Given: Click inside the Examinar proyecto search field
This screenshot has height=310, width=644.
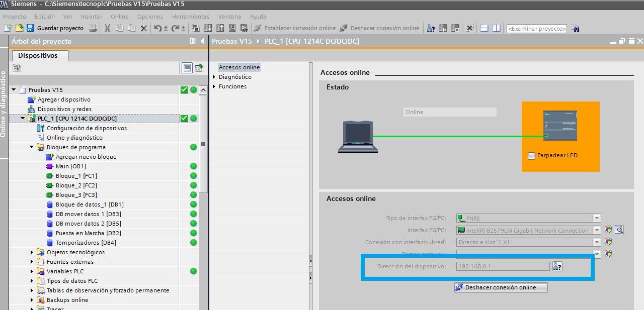Looking at the screenshot, I should (536, 28).
